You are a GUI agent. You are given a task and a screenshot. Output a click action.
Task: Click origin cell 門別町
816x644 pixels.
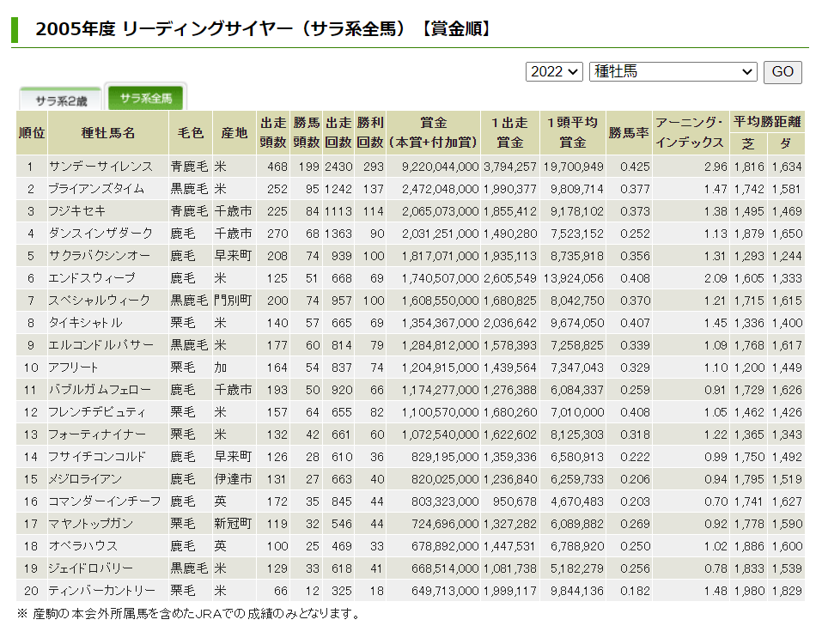coord(233,301)
